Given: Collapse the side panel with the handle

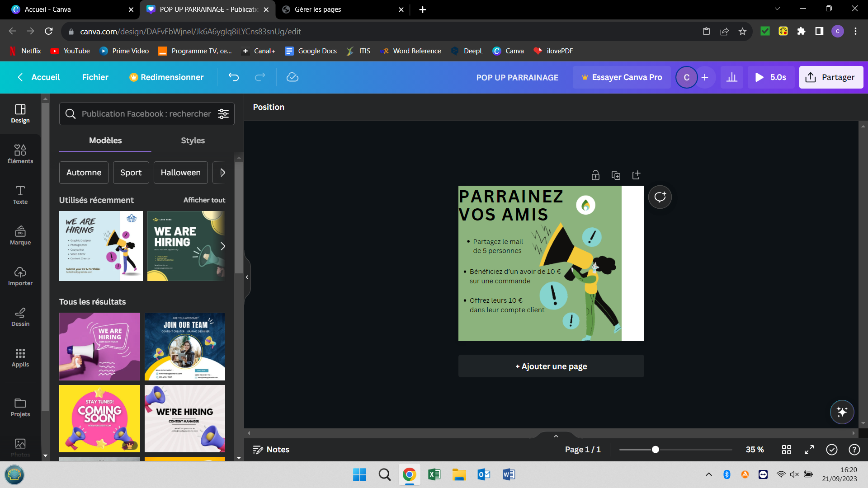Looking at the screenshot, I should (247, 277).
